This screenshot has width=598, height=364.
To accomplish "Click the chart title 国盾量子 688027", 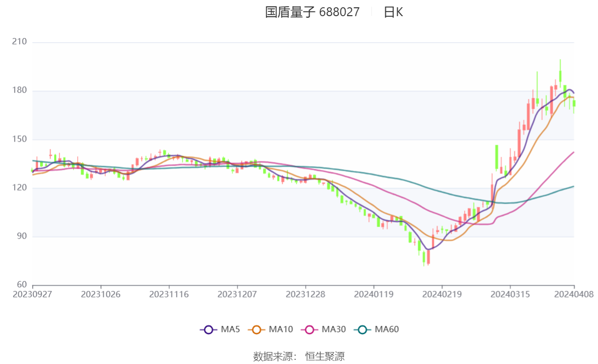I will coord(313,12).
